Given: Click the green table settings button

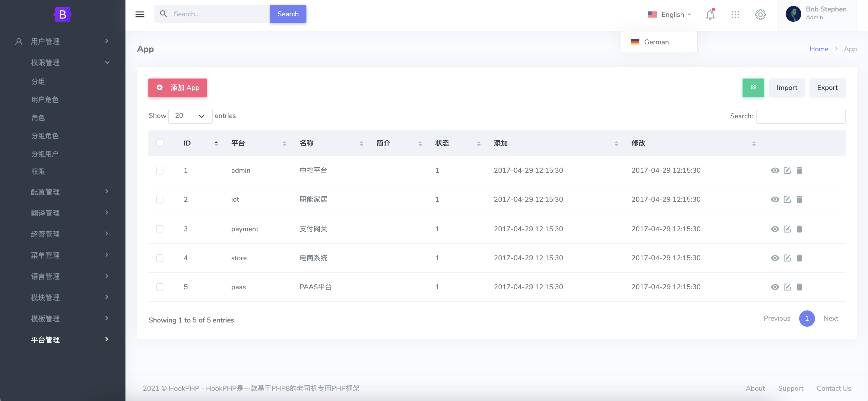Looking at the screenshot, I should point(753,88).
